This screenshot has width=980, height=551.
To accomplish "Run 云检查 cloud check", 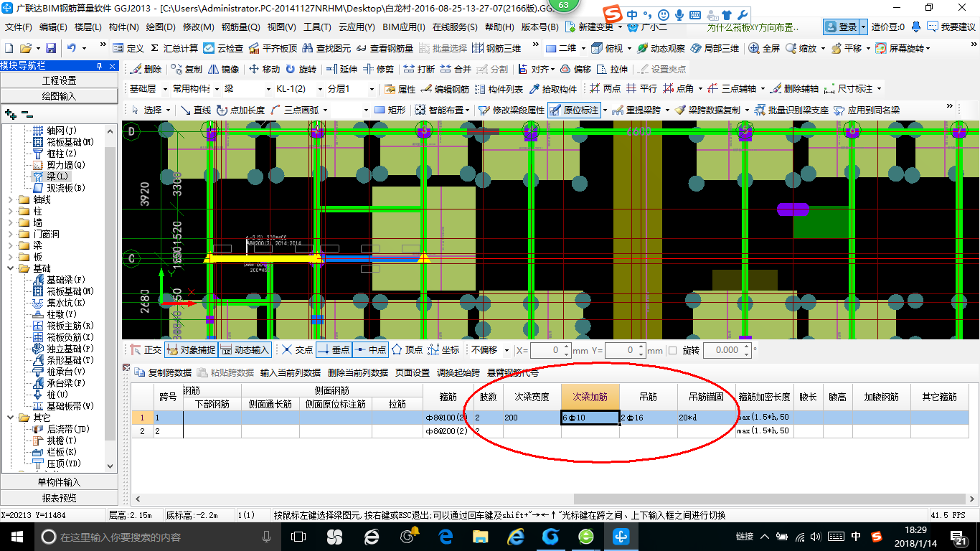I will point(223,48).
